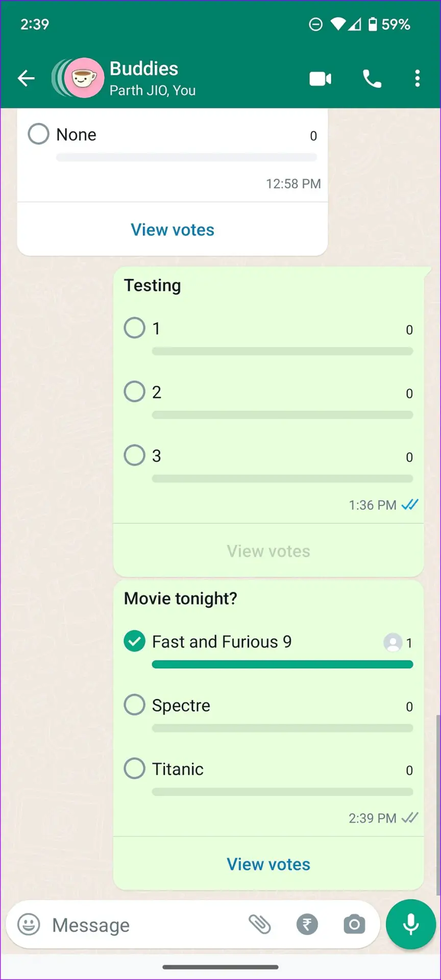Uncheck the Fast and Furious 9 vote

coord(135,642)
